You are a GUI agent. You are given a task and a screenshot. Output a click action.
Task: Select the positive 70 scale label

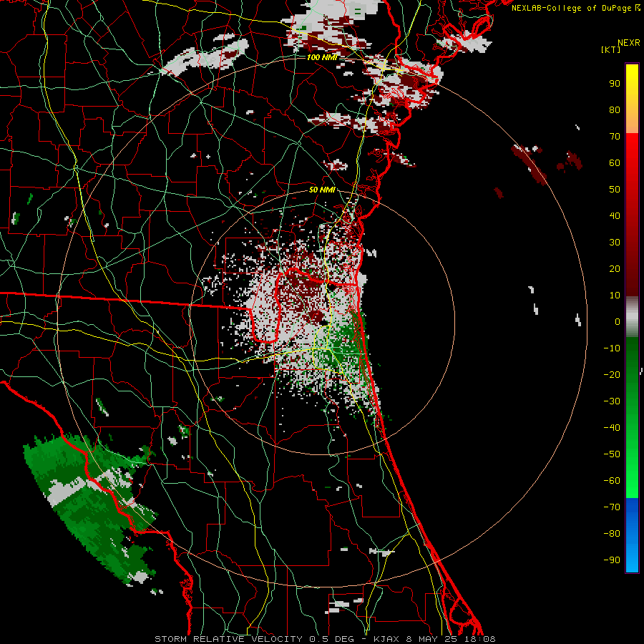615,137
